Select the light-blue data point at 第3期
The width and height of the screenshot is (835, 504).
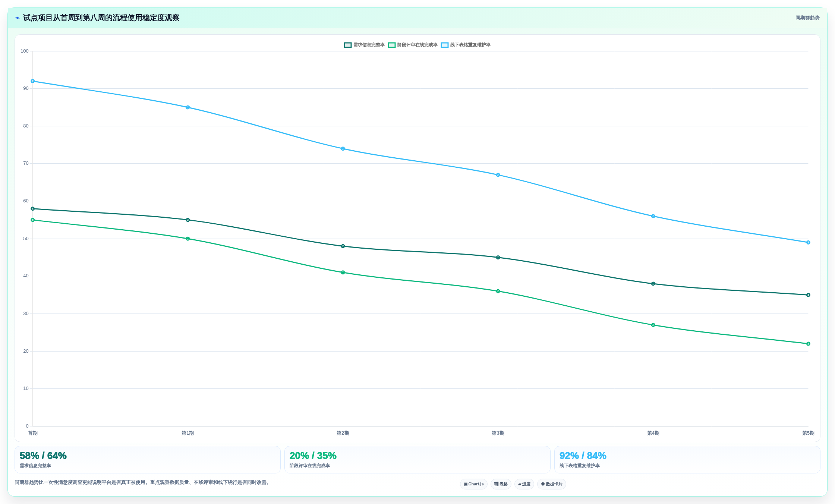coord(498,175)
